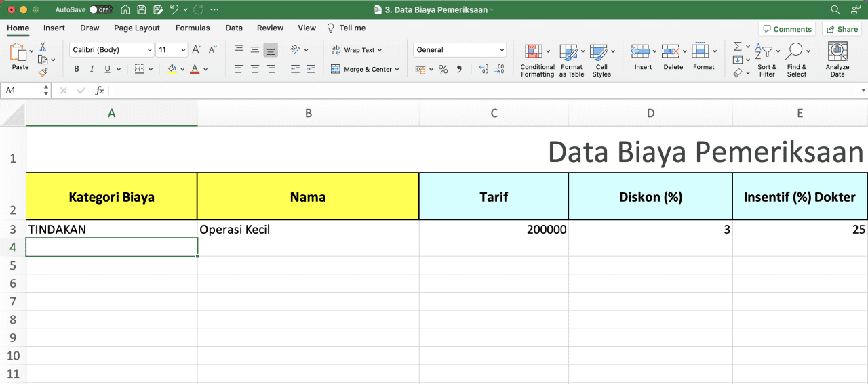Click the Analyze Data icon
The height and width of the screenshot is (384, 868).
click(837, 53)
